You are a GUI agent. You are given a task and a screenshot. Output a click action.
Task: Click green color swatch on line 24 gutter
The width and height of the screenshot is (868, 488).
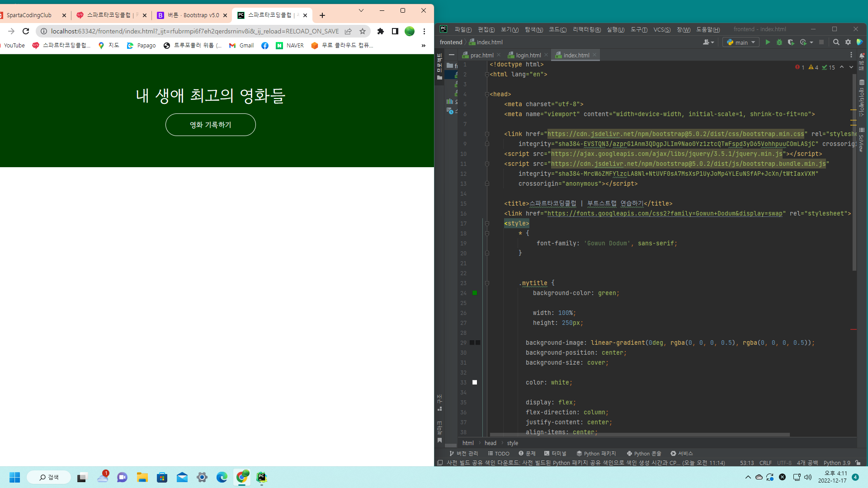click(x=475, y=293)
